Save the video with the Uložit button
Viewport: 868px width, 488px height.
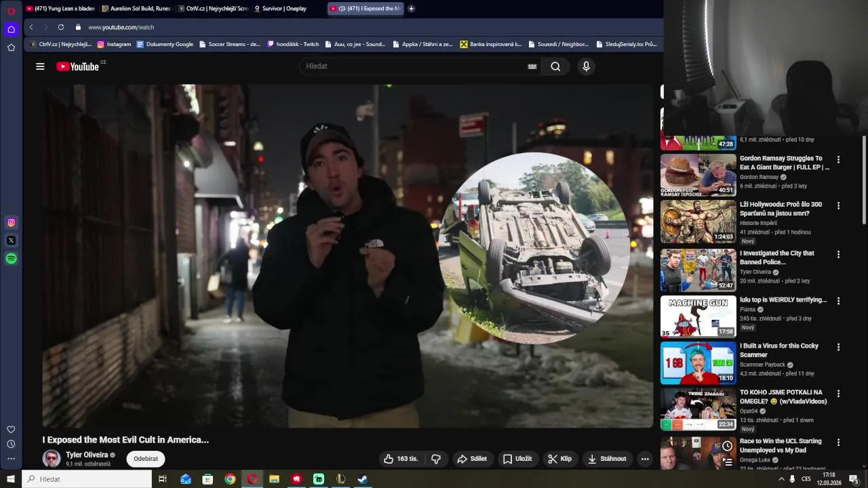(x=517, y=459)
